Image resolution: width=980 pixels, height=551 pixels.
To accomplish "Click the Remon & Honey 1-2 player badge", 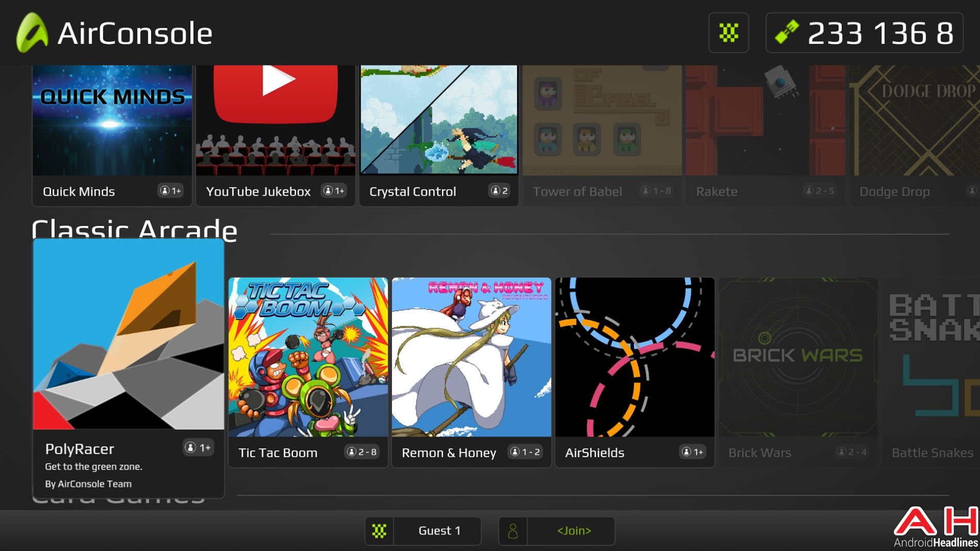I will (x=525, y=452).
